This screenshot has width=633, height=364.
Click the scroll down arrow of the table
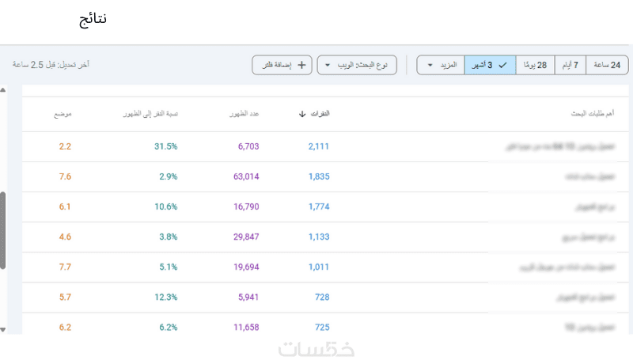(3, 329)
